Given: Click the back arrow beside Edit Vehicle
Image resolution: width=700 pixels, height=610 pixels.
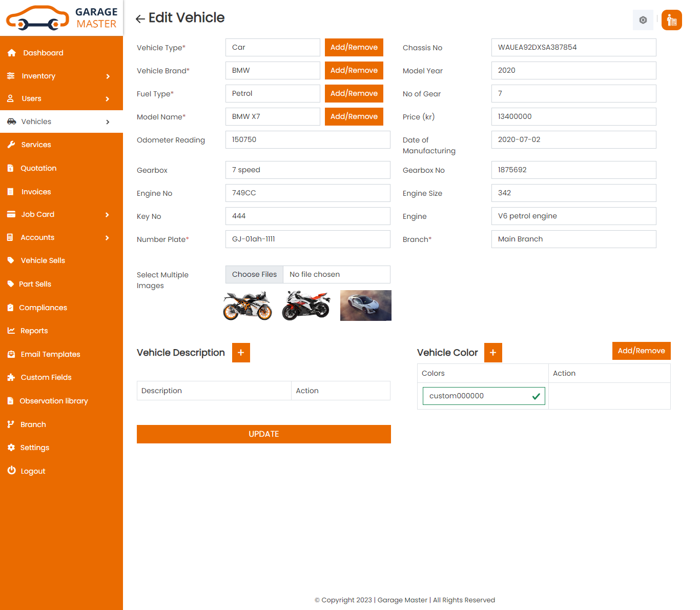Looking at the screenshot, I should (140, 19).
